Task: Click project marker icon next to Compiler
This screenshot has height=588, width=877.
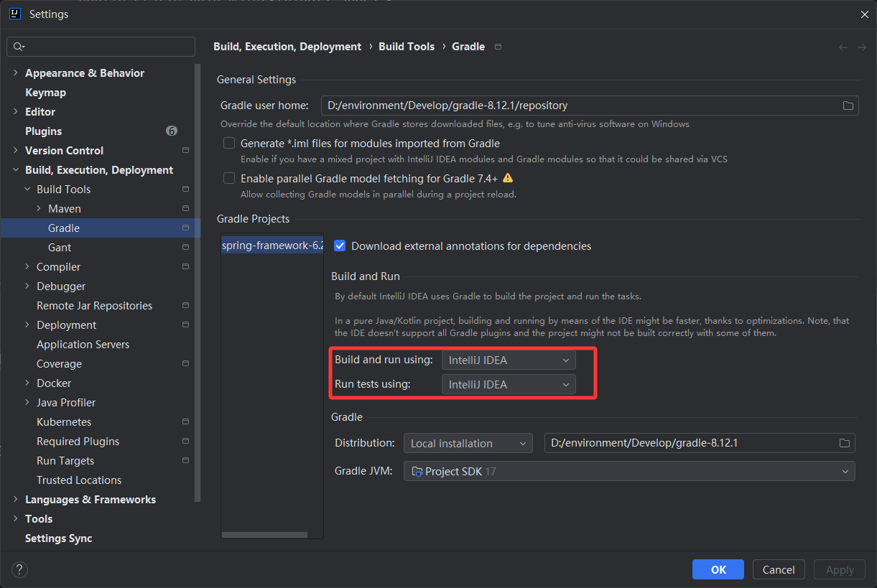Action: coord(185,266)
